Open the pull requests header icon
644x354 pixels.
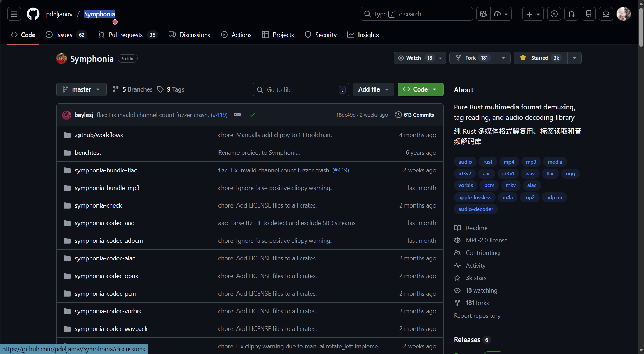tap(571, 14)
